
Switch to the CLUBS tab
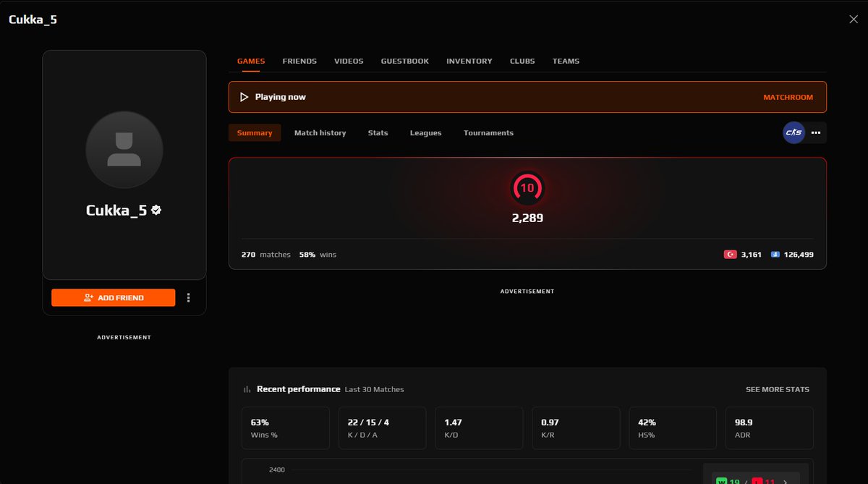tap(522, 61)
